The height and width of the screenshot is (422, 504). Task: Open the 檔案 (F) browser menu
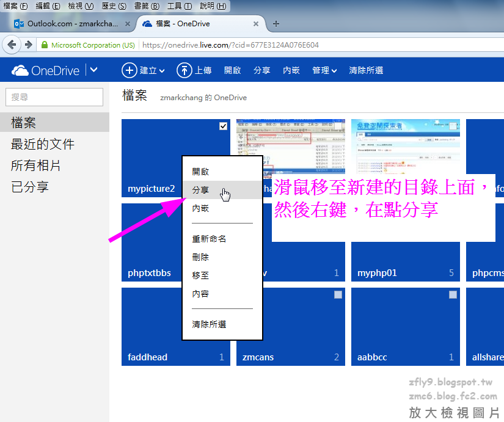[x=15, y=5]
